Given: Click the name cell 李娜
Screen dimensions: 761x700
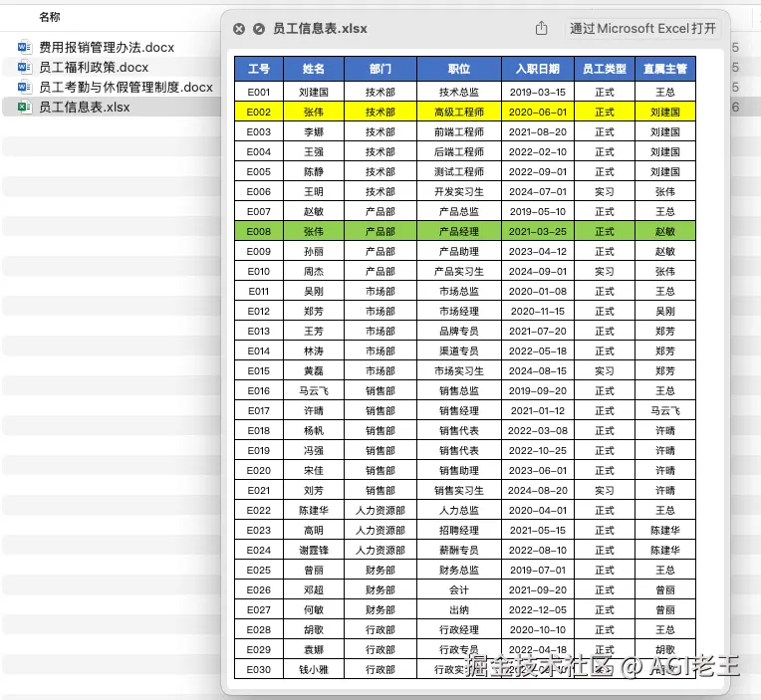Looking at the screenshot, I should click(x=314, y=131).
